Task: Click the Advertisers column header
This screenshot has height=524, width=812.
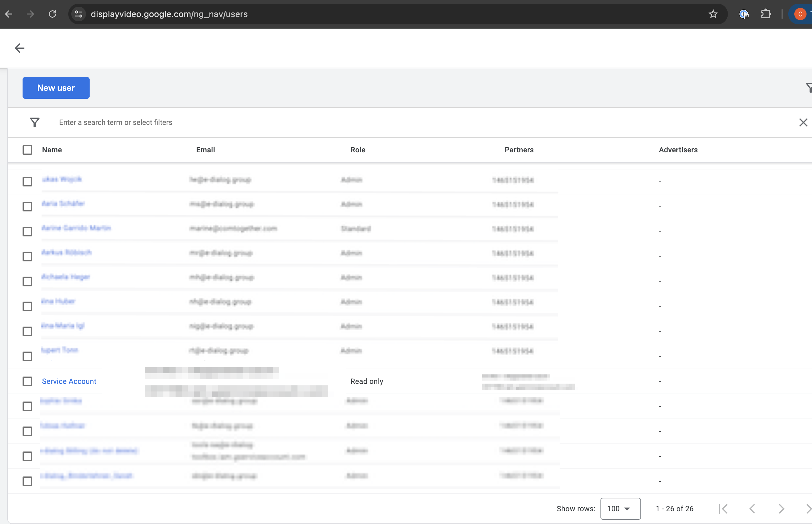Action: (678, 150)
